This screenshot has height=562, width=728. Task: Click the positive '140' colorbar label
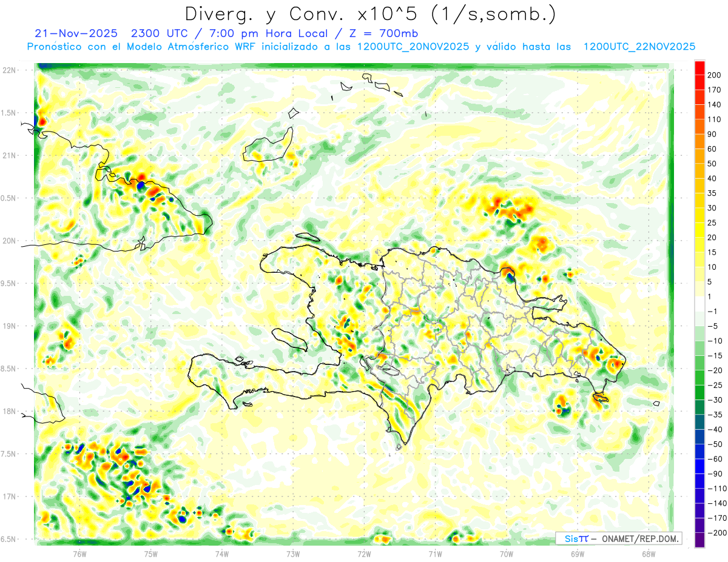coord(715,105)
